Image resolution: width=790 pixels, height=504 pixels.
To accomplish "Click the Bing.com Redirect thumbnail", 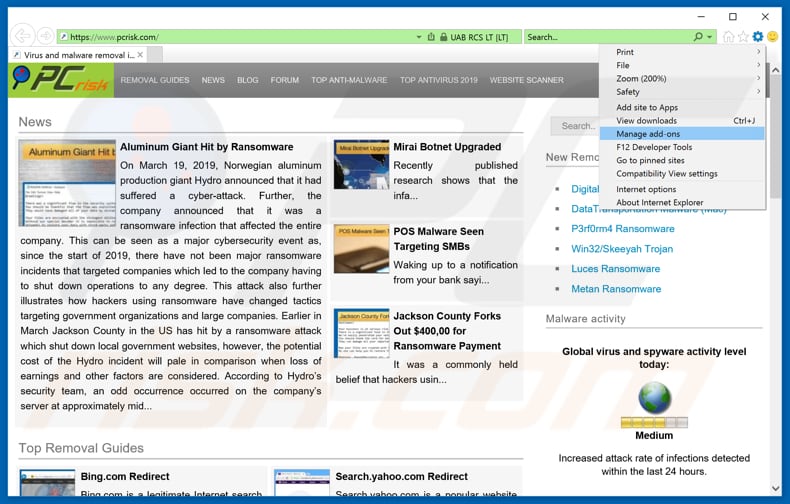I will 47,482.
